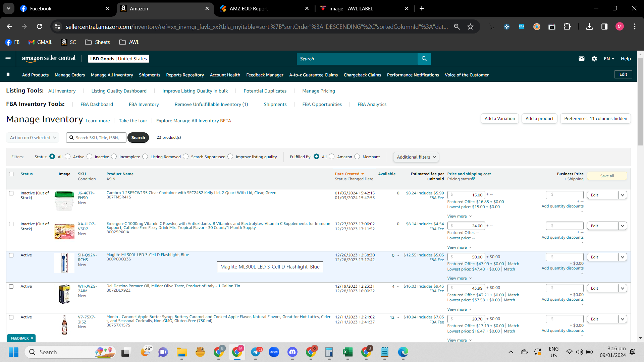
Task: Open the FB bookmark in the bookmarks bar
Action: click(x=12, y=42)
